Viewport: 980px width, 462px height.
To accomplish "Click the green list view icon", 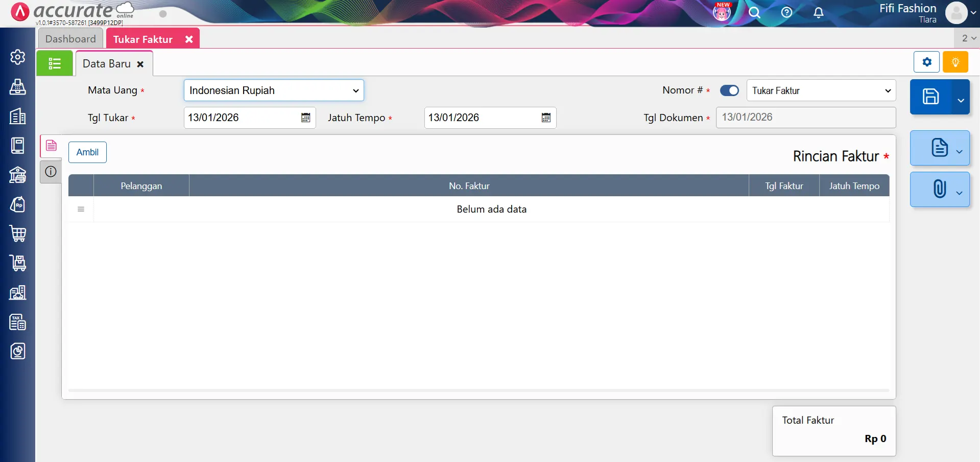I will 55,63.
